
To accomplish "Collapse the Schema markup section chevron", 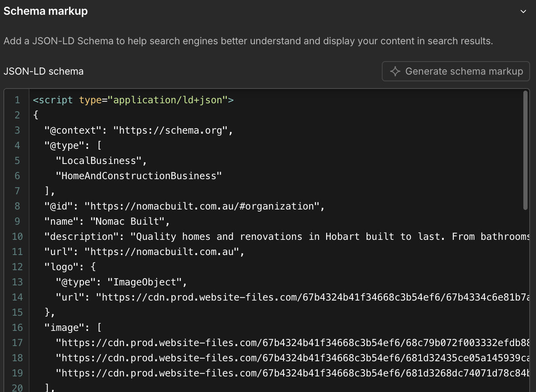I will click(523, 11).
